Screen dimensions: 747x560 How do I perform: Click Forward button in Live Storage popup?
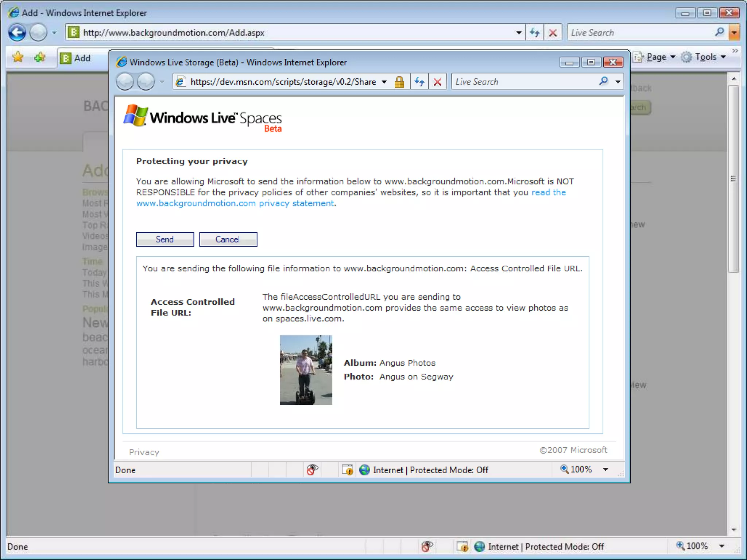pos(146,82)
